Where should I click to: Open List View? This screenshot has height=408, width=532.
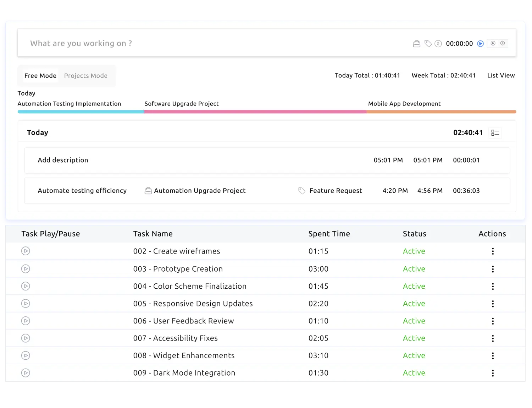point(501,75)
